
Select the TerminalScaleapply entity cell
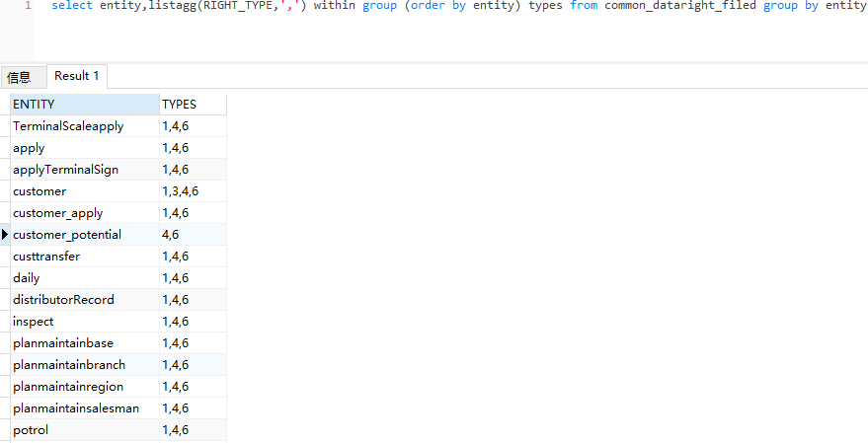tap(85, 126)
